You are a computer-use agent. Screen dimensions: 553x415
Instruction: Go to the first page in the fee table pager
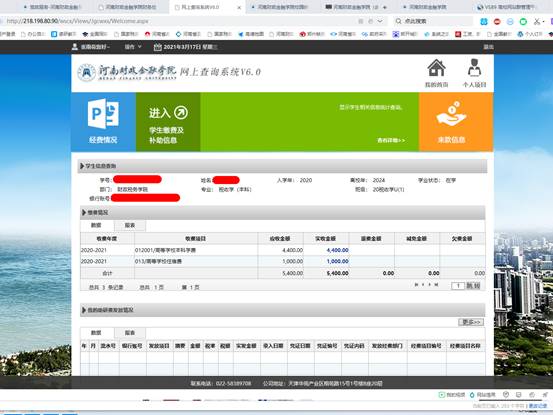(416, 285)
